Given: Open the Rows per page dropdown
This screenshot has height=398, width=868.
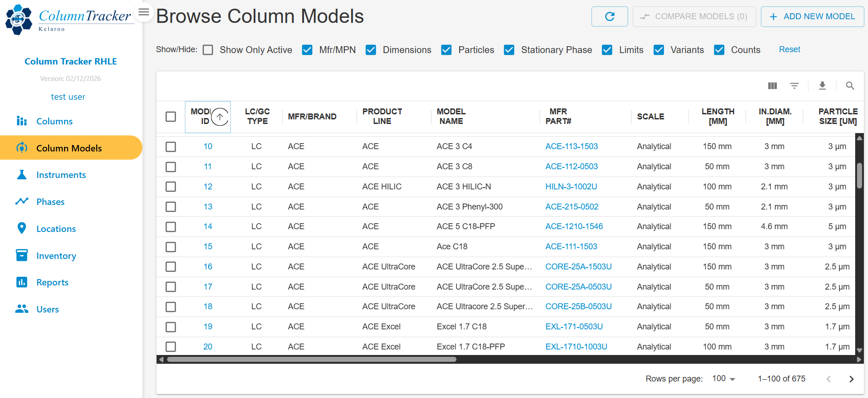Looking at the screenshot, I should click(723, 379).
